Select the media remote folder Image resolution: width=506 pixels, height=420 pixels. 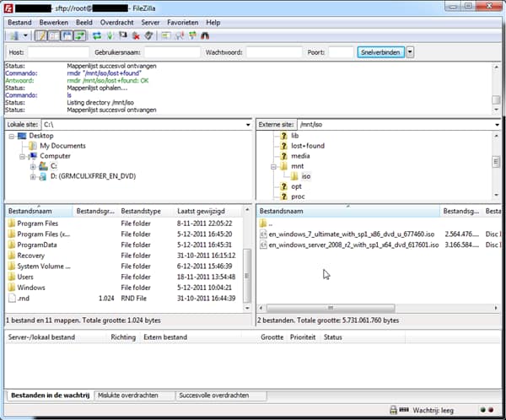coord(300,156)
